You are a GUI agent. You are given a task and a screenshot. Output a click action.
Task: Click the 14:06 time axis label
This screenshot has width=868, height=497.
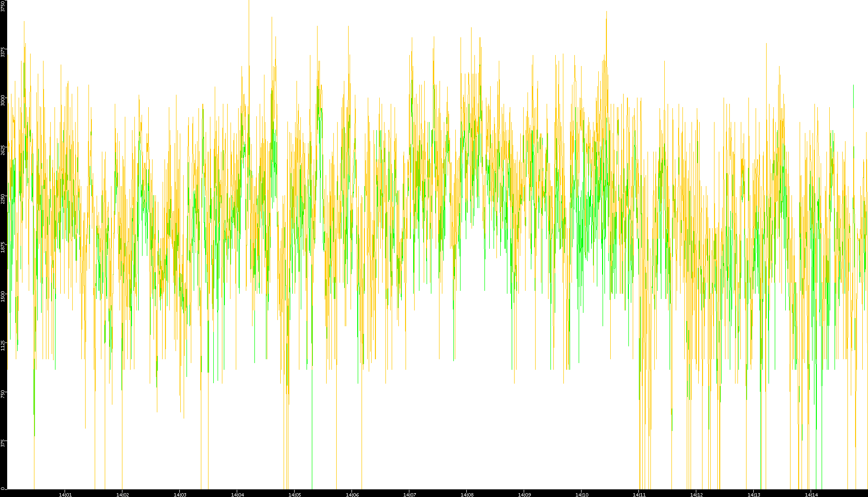tap(352, 495)
